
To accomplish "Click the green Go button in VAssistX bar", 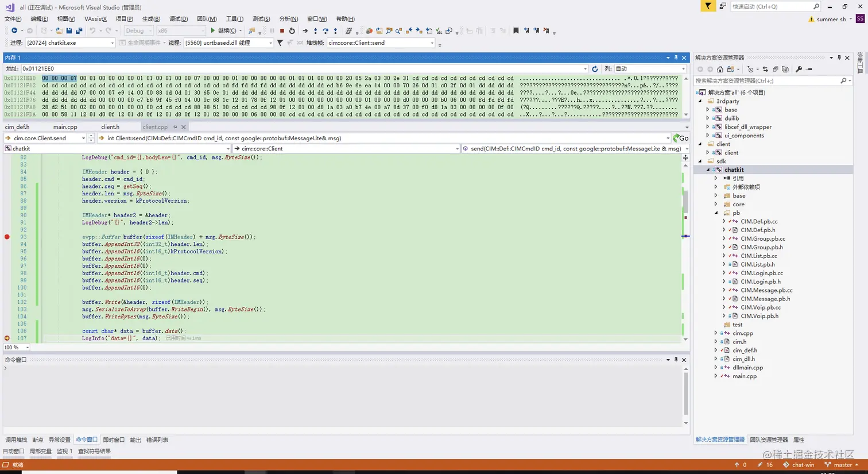I will tap(680, 138).
